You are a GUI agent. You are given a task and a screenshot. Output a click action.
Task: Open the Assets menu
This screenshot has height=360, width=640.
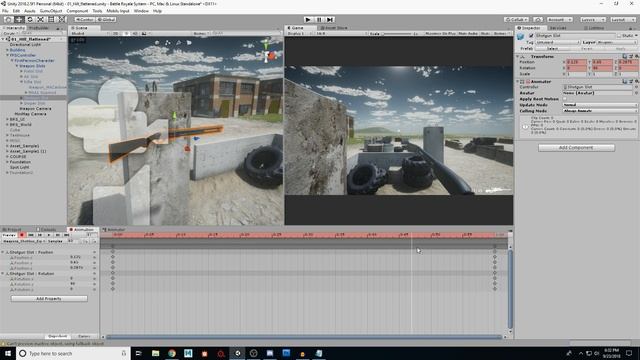(x=30, y=11)
